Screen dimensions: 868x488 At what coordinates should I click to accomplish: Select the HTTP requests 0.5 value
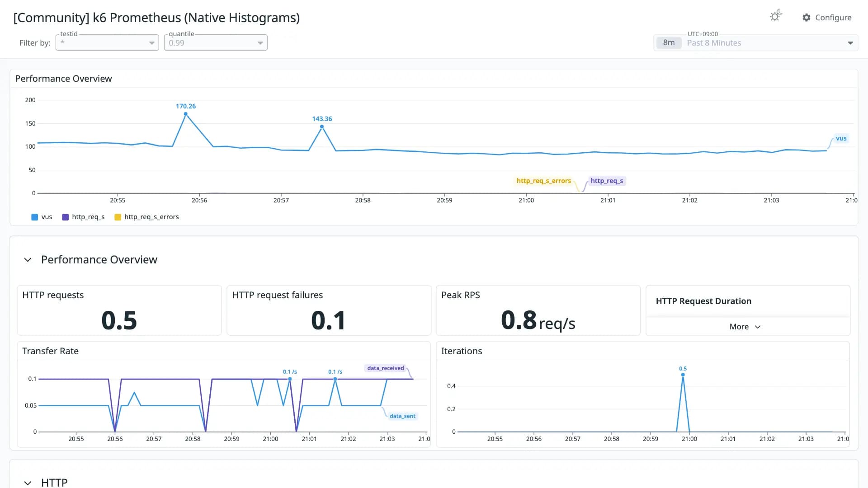coord(119,320)
